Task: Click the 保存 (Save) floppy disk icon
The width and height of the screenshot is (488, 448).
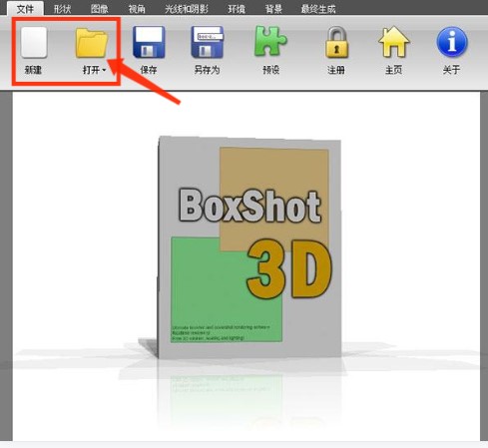Action: point(149,43)
